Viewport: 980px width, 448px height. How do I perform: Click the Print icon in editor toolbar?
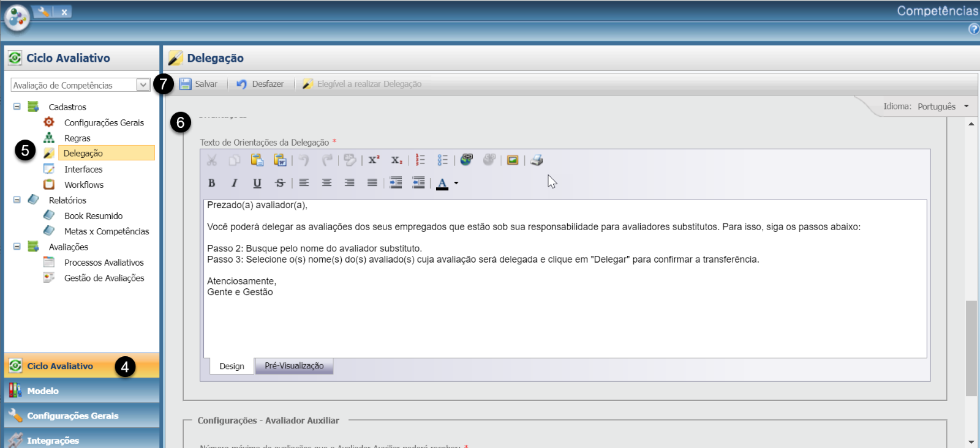click(537, 160)
